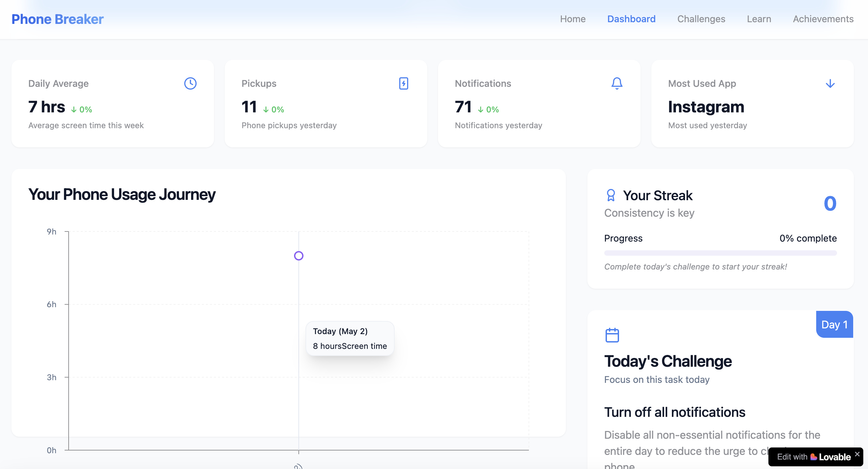Open the Learn page
This screenshot has width=868, height=469.
coord(758,19)
